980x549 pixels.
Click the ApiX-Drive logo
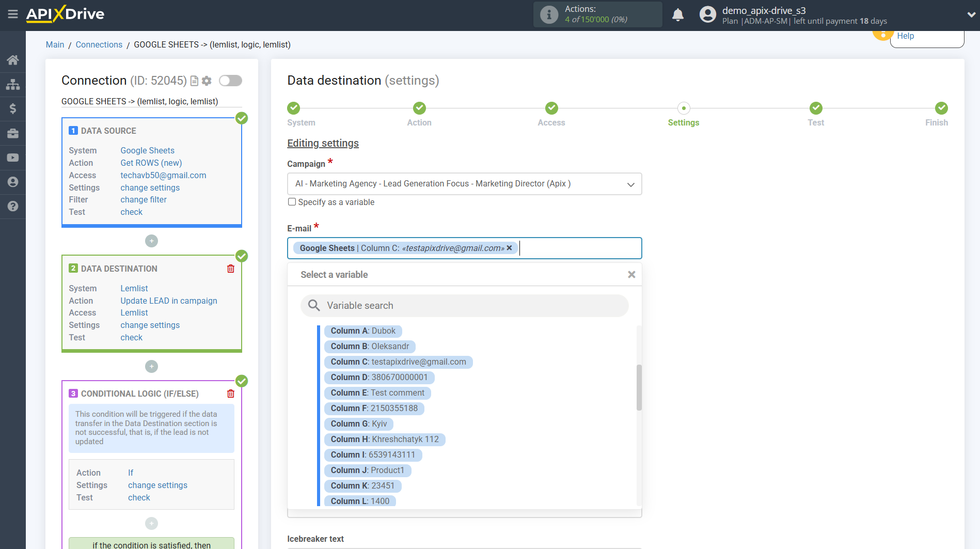click(65, 14)
